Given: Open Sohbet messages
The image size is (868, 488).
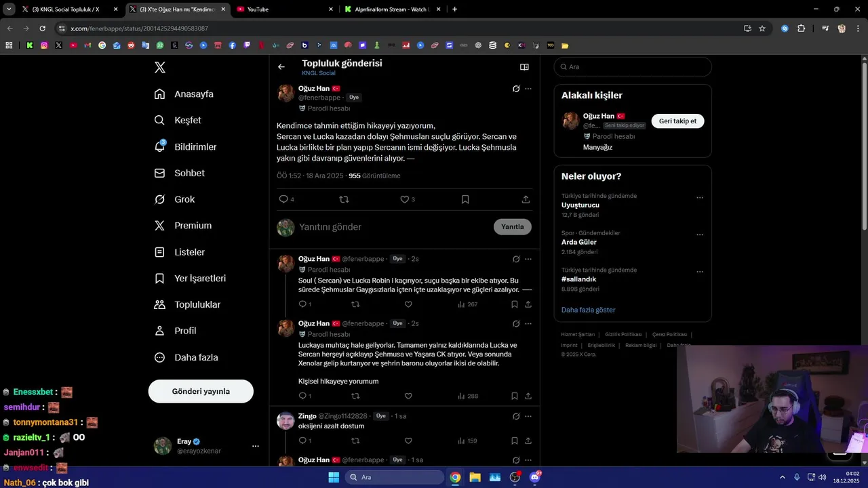Looking at the screenshot, I should point(180,173).
